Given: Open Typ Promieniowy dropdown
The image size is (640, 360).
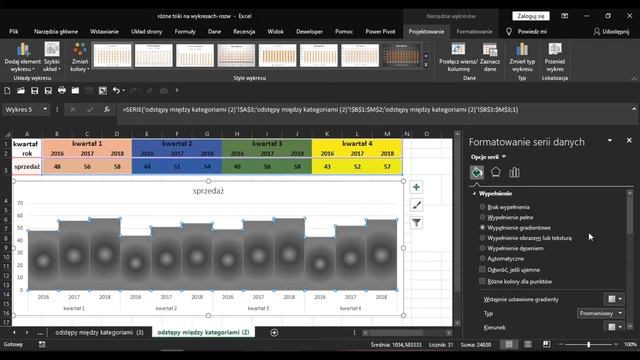Looking at the screenshot, I should pos(601,313).
